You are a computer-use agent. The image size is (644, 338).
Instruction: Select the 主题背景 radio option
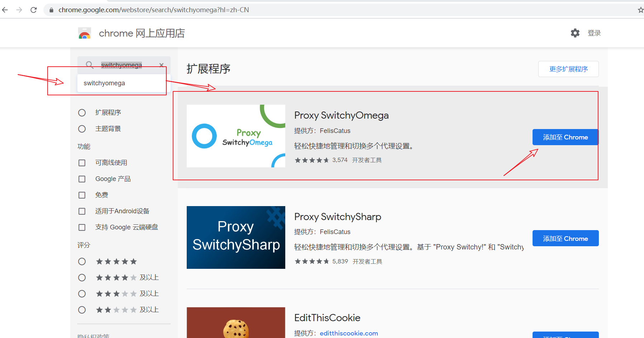82,129
